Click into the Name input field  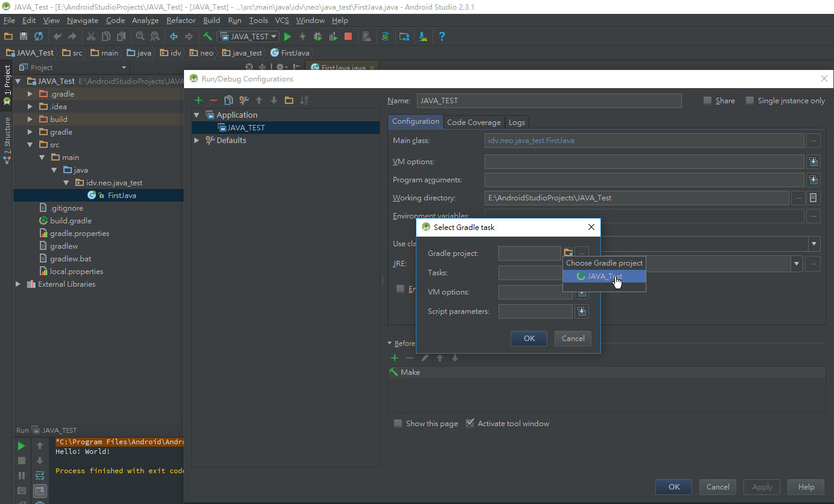point(549,101)
